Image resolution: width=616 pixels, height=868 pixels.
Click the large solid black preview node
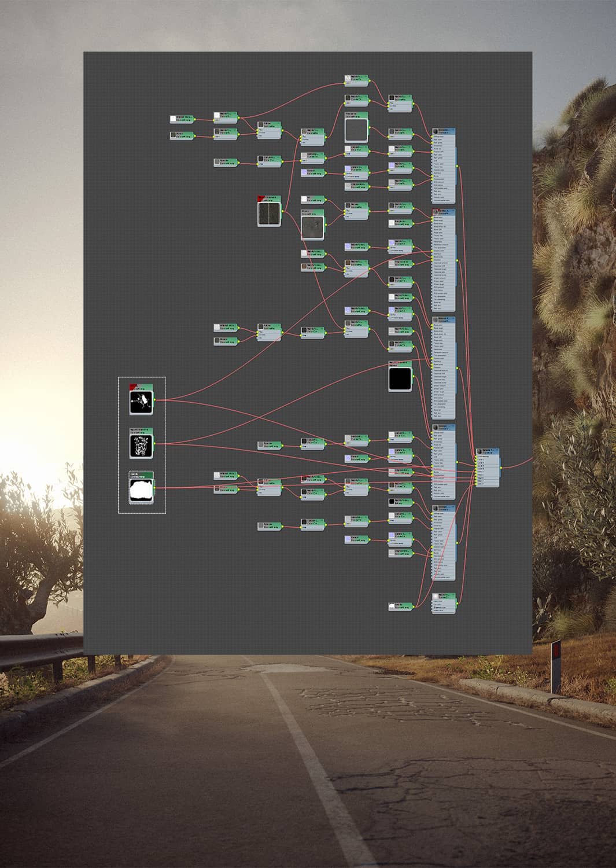(x=400, y=379)
